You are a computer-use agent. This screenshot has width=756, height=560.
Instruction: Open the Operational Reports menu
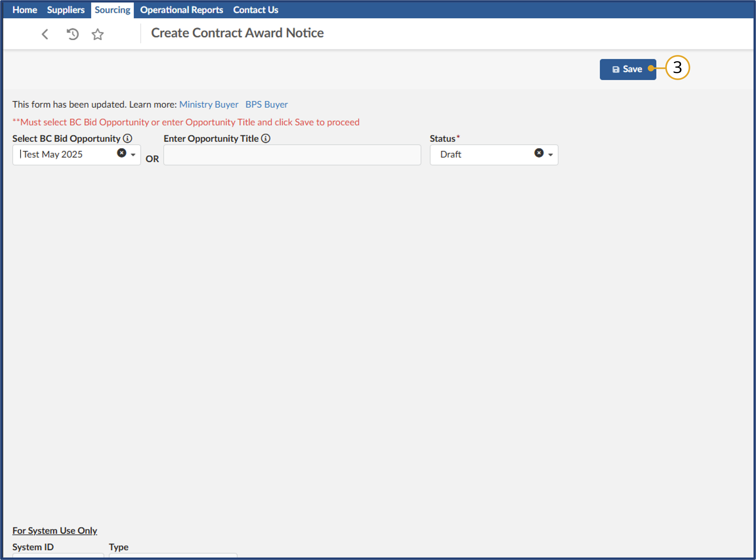pyautogui.click(x=182, y=10)
